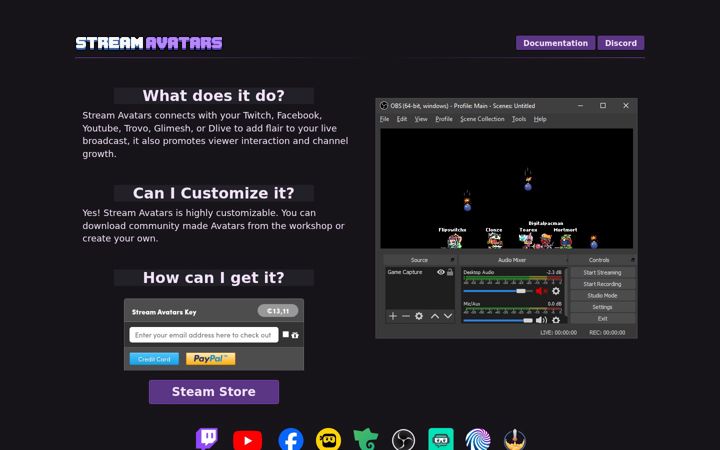Open Mic/Aux gear settings

(x=556, y=320)
